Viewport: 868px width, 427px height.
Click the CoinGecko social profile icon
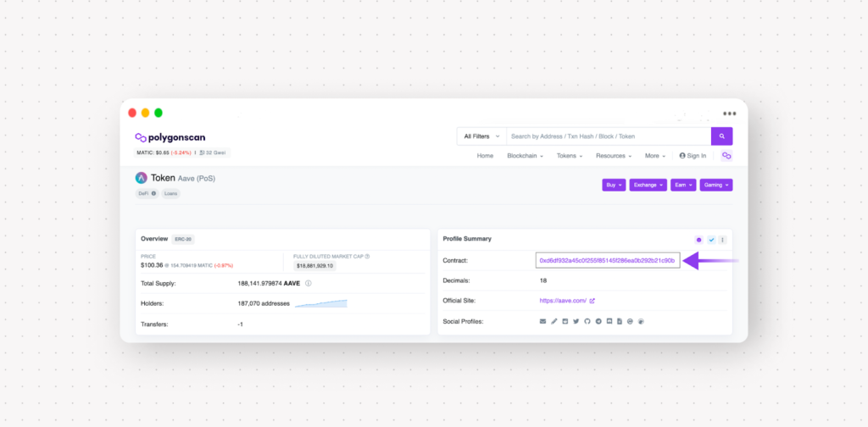(642, 321)
